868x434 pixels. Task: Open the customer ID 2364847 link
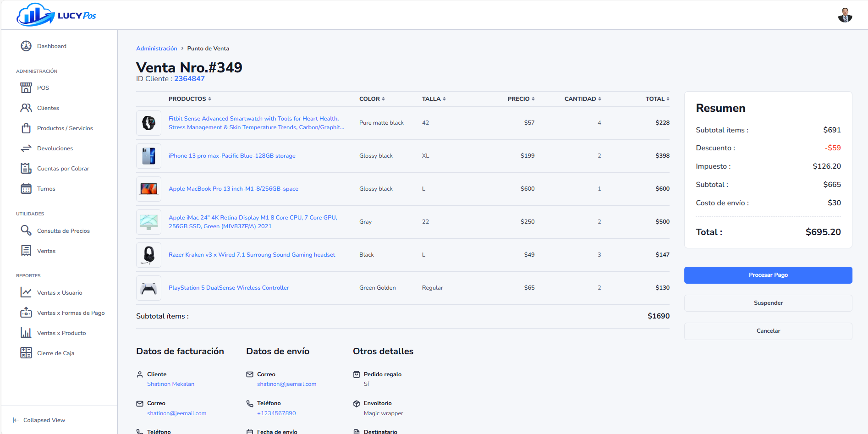189,79
